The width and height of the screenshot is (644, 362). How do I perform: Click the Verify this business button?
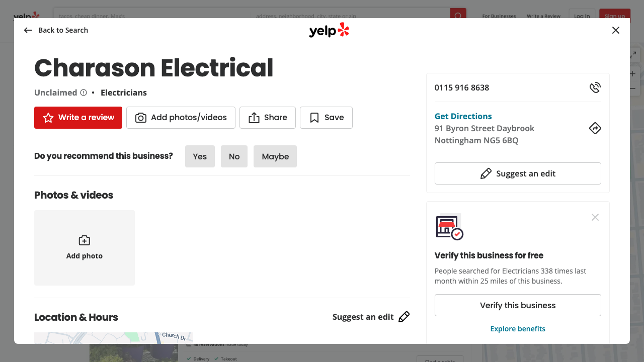click(x=518, y=305)
